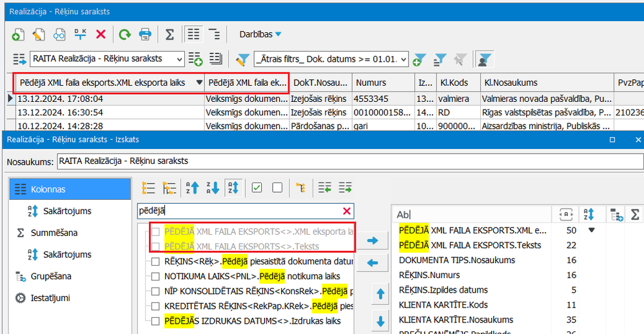Tick the RĒĶINS Pēdējā piesaistītā dokumenta checkbox
644x334 pixels.
(155, 261)
